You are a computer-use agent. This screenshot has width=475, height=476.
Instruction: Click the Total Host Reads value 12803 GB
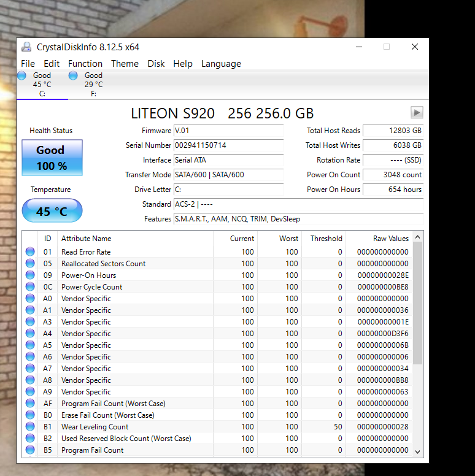[393, 131]
